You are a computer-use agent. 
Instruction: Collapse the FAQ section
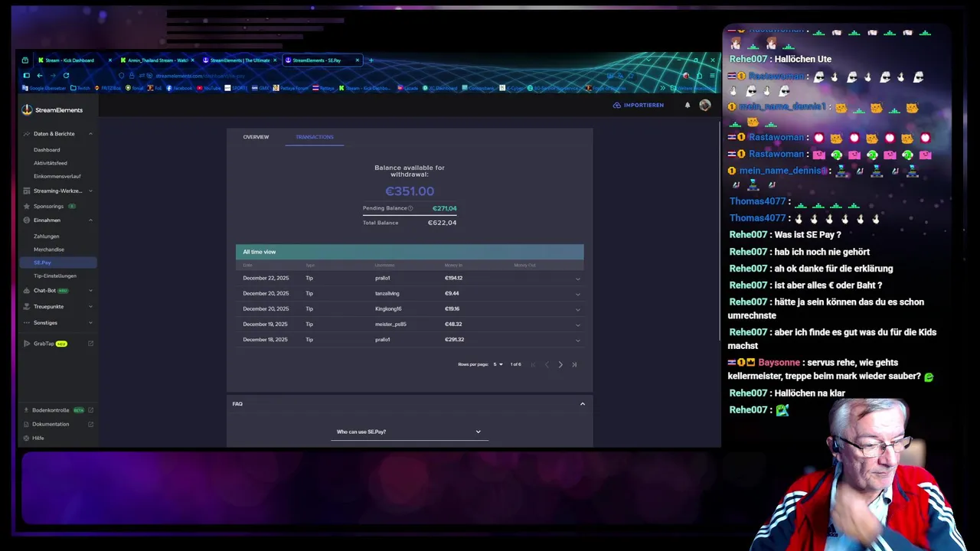tap(582, 404)
